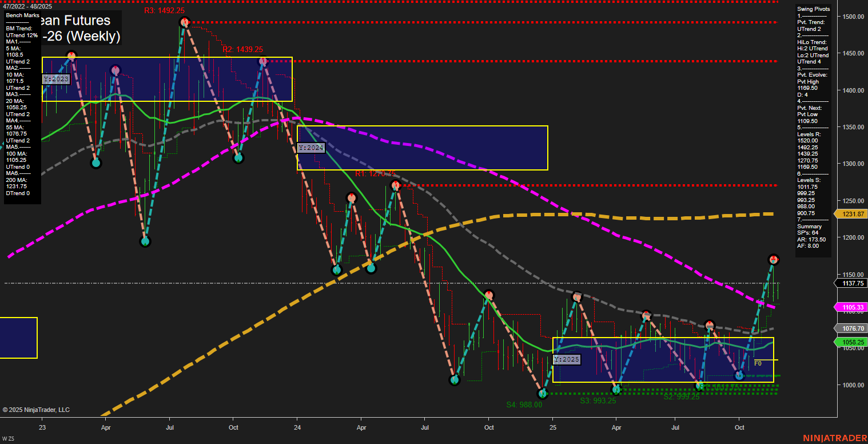
Task: Click the Y:2023 yearly zone label
Action: click(x=56, y=79)
